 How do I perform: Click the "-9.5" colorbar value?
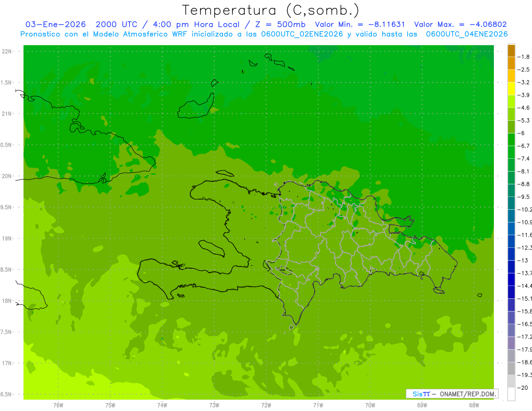[x=524, y=196]
